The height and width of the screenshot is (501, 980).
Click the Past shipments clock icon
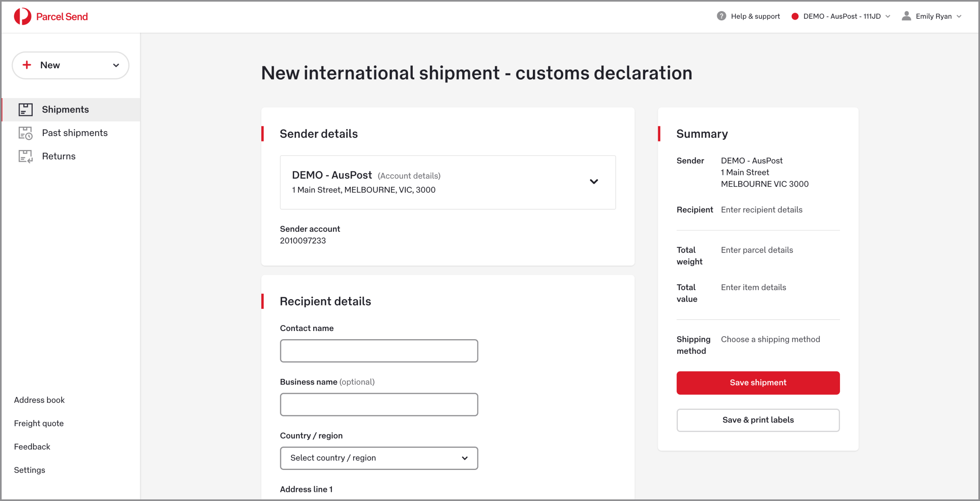point(25,133)
